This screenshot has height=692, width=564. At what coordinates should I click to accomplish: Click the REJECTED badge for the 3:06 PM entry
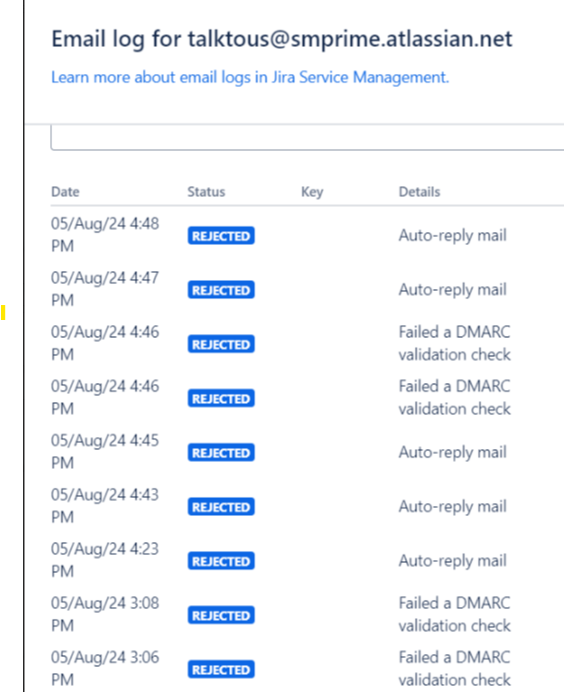tap(221, 669)
